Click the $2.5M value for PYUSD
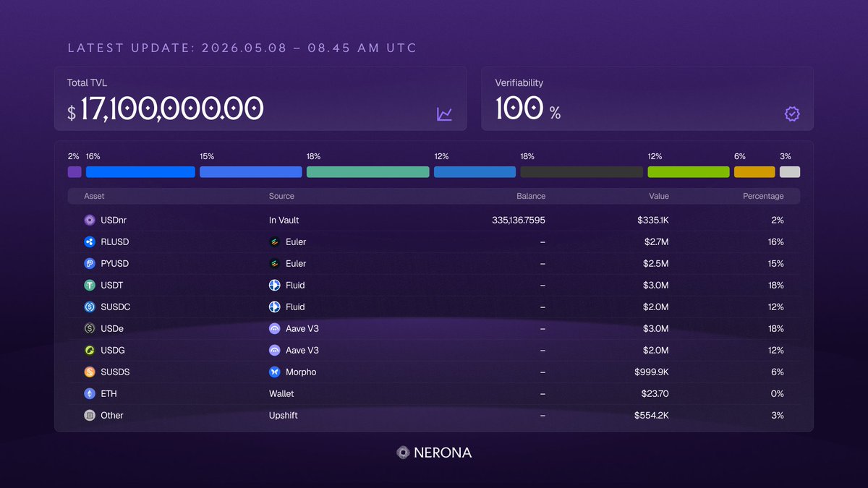Screen dimensions: 868x488 point(657,263)
